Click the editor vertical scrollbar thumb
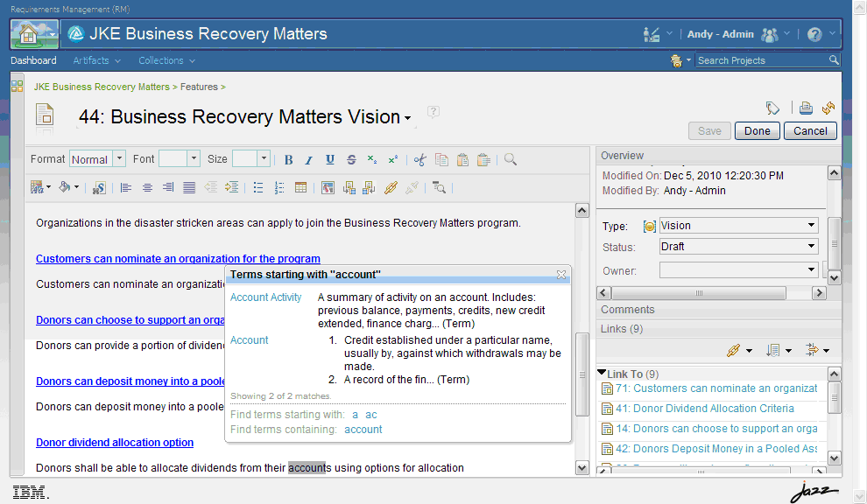Viewport: 867px width, 504px height. [582, 374]
